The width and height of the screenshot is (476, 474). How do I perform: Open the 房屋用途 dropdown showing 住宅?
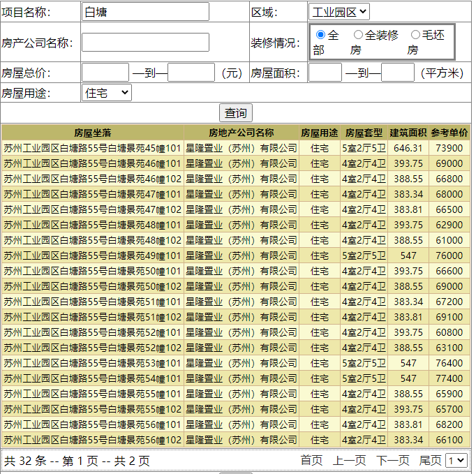tap(107, 93)
